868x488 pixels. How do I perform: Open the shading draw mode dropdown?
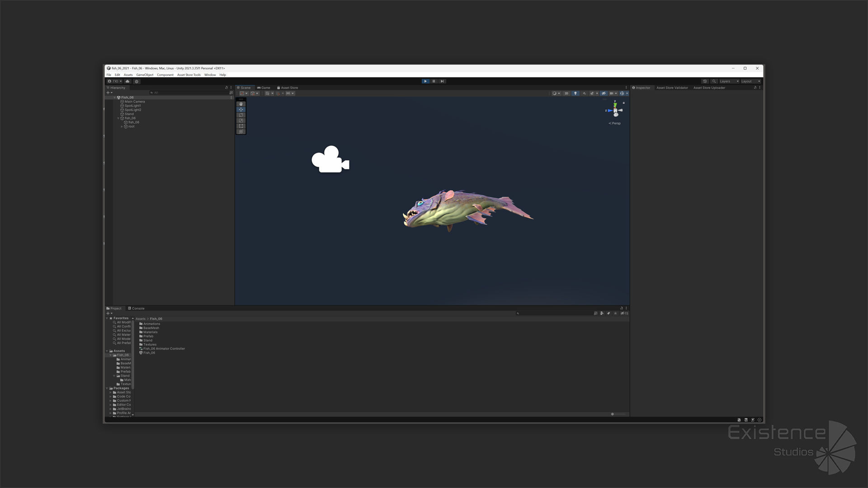click(x=556, y=94)
